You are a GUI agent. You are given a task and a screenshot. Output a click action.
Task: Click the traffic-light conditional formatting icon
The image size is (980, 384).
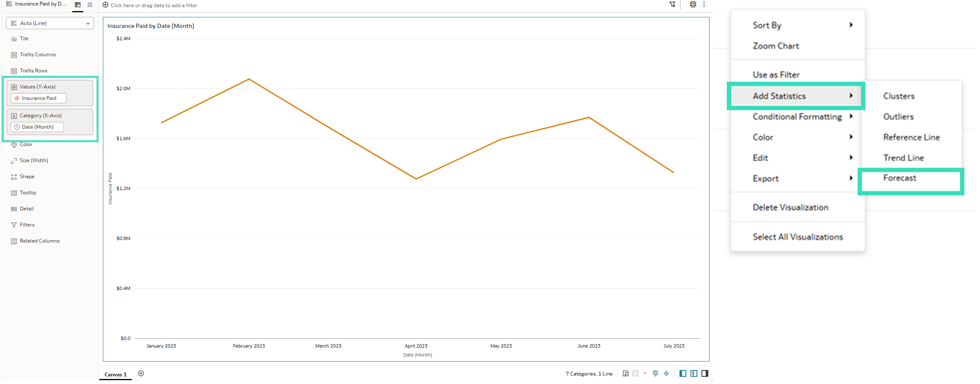pyautogui.click(x=693, y=5)
